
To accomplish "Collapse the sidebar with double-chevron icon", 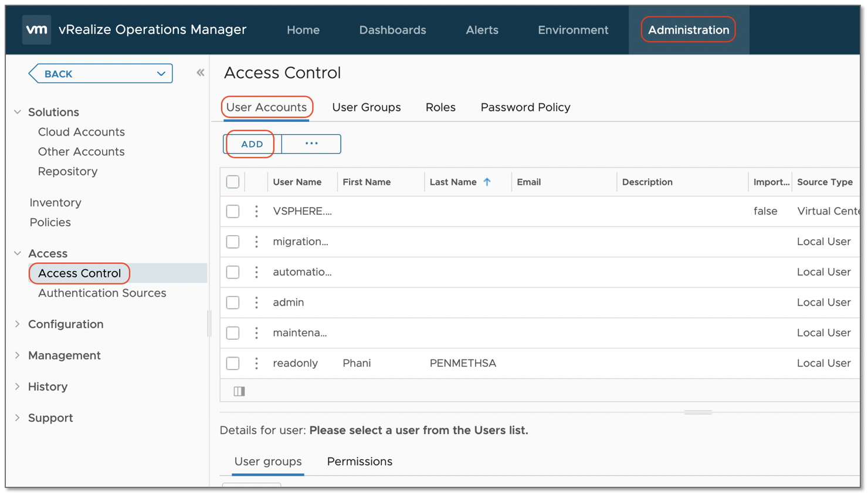I will 201,73.
